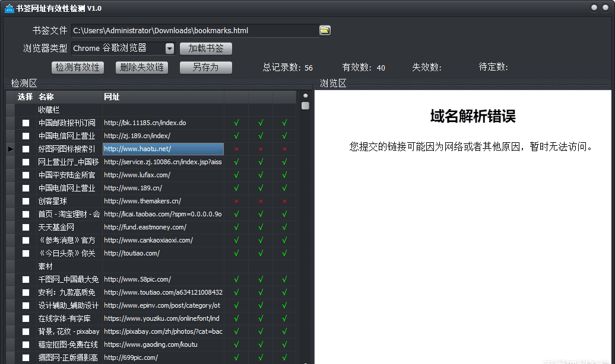
Task: Click the 另存为 button
Action: point(206,68)
